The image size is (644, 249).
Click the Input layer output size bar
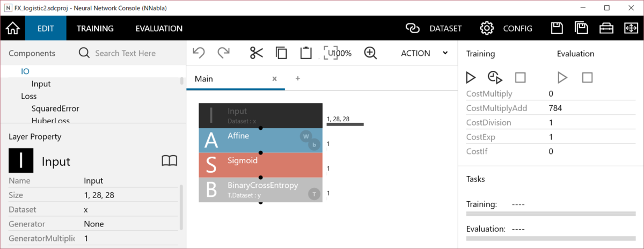tap(345, 124)
